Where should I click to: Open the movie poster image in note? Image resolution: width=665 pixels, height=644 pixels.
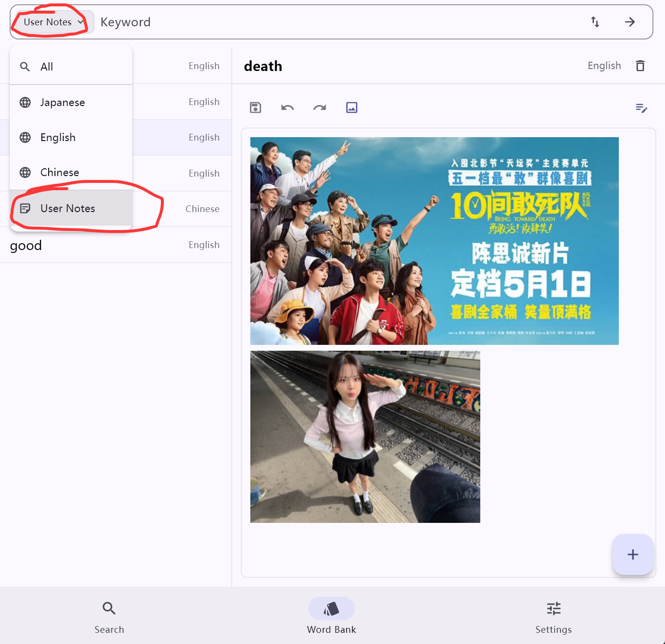click(x=434, y=241)
